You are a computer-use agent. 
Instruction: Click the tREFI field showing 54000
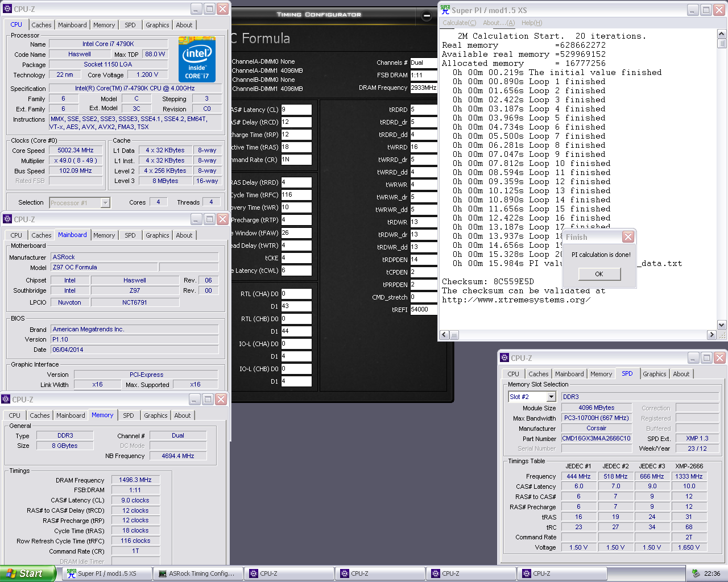click(x=424, y=310)
